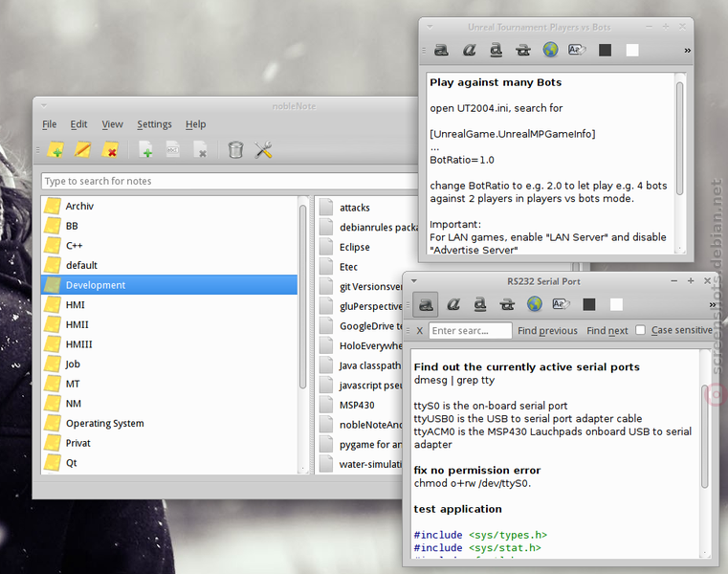
Task: Click new notebook icon in nobleNote toolbar
Action: click(55, 150)
